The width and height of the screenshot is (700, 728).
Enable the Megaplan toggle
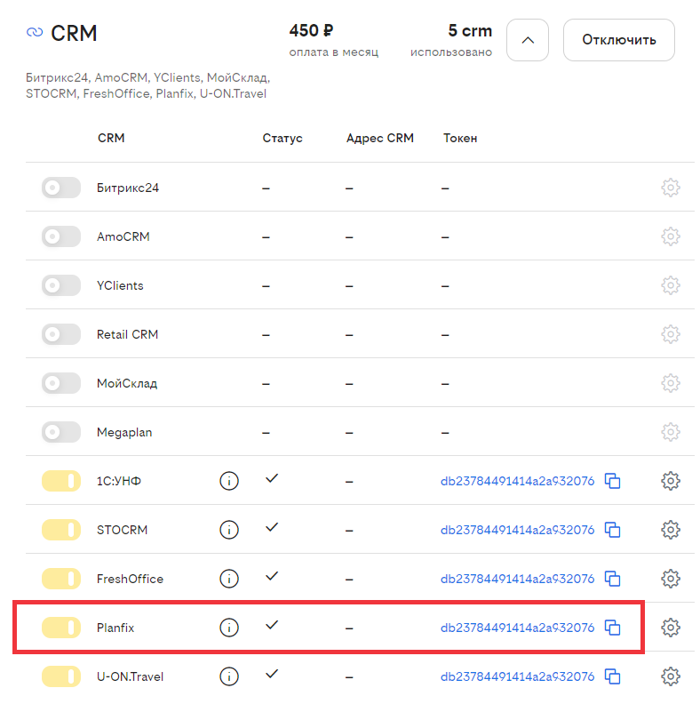[60, 432]
